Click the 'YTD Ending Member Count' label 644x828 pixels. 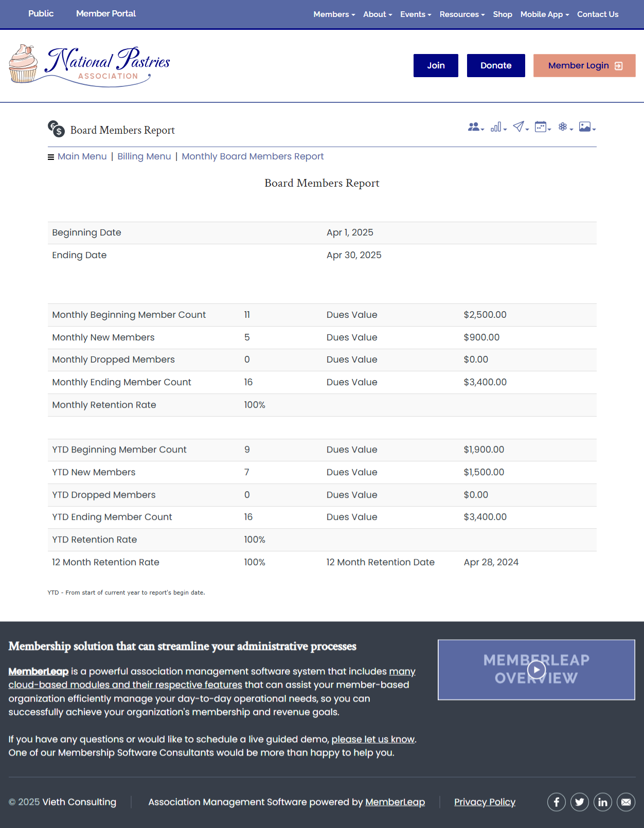pos(112,517)
